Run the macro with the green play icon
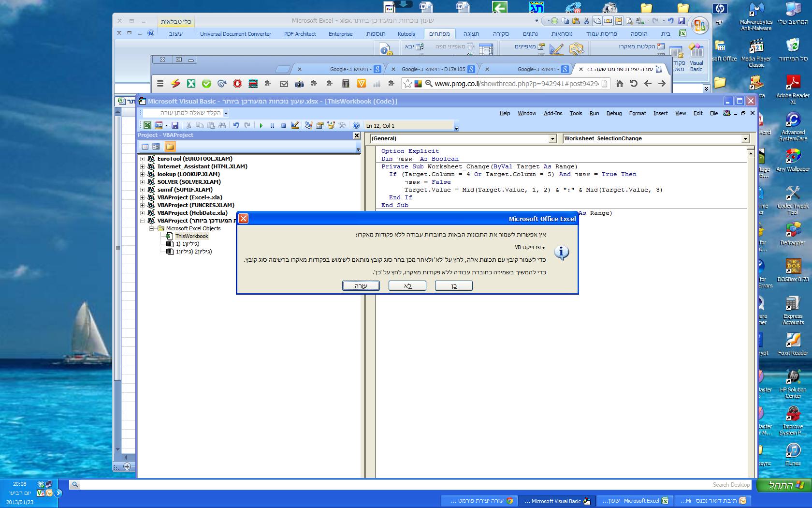Image resolution: width=812 pixels, height=508 pixels. click(261, 125)
